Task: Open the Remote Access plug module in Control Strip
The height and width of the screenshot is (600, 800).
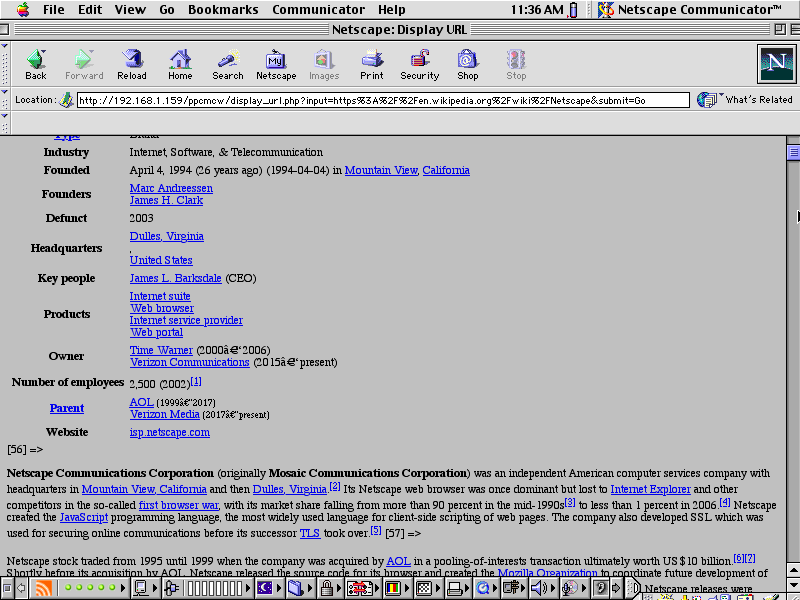Action: [x=172, y=588]
